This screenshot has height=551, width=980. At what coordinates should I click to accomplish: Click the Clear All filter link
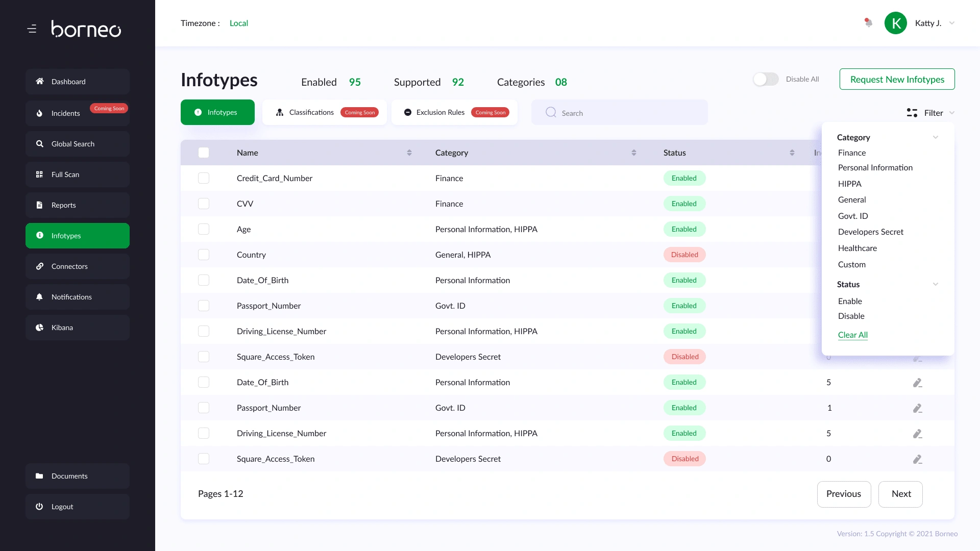pos(852,335)
